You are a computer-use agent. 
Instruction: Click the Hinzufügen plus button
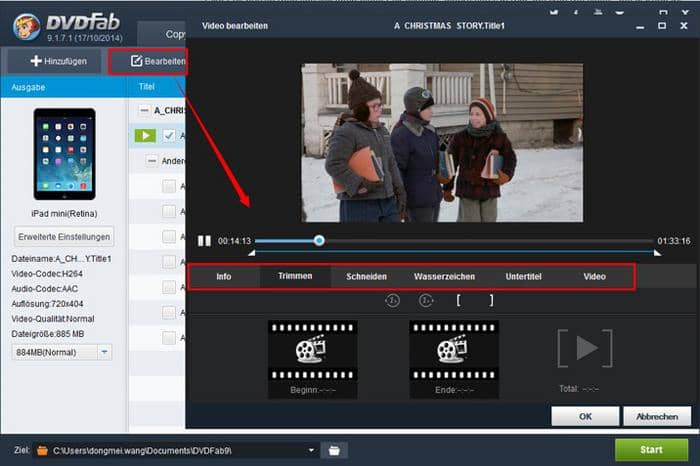click(x=58, y=61)
